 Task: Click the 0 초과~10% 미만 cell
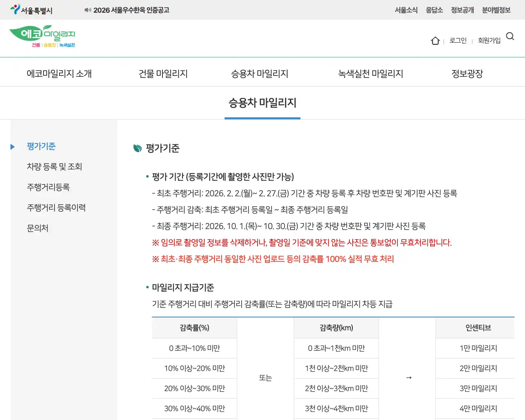194,348
